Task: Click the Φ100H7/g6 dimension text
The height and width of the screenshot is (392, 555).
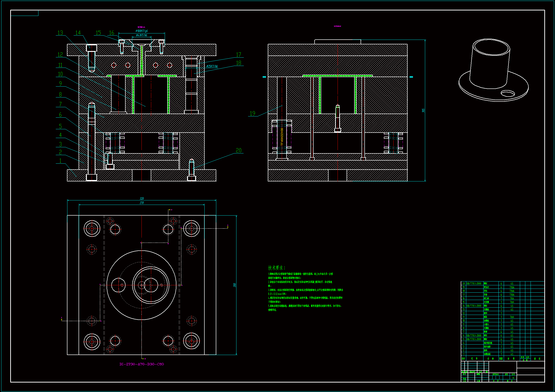Action: coord(141,31)
